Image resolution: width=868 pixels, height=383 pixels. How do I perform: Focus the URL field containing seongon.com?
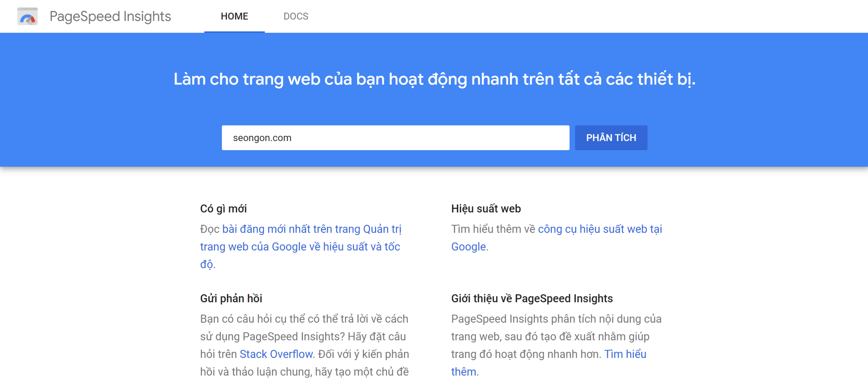pyautogui.click(x=395, y=138)
